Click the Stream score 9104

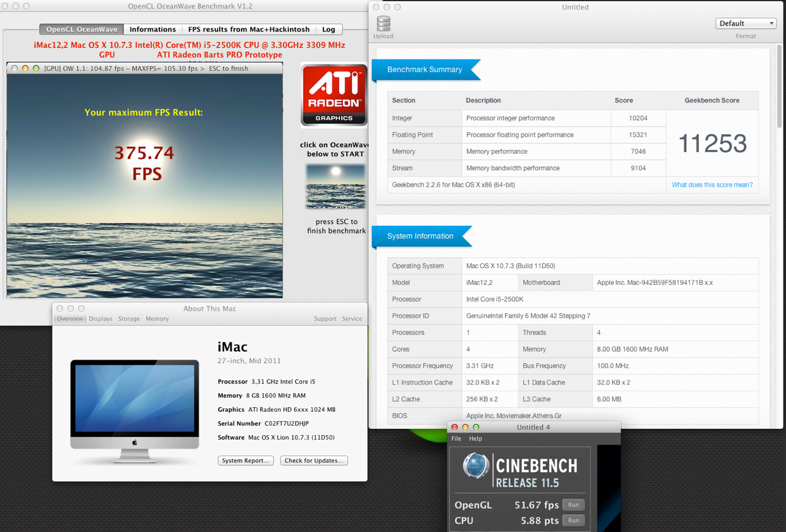tap(638, 168)
